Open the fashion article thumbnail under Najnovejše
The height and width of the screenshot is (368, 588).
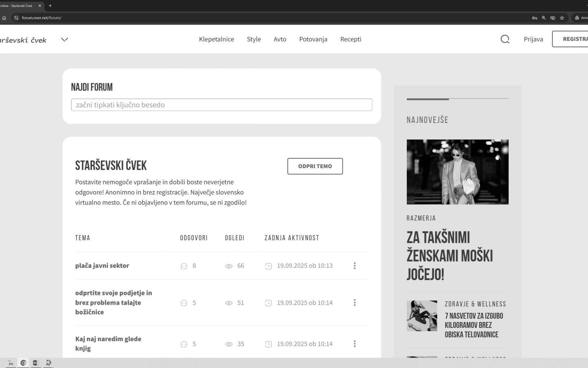pos(458,172)
